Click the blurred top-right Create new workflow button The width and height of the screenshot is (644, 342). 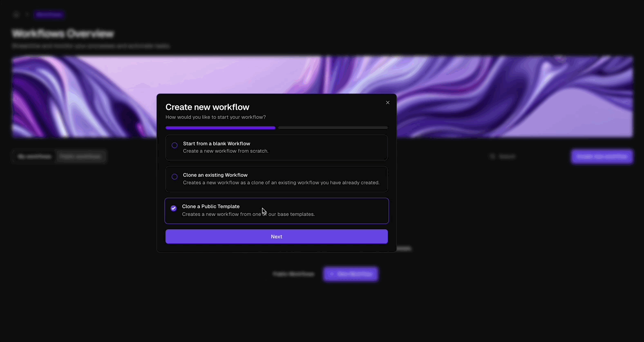(602, 156)
